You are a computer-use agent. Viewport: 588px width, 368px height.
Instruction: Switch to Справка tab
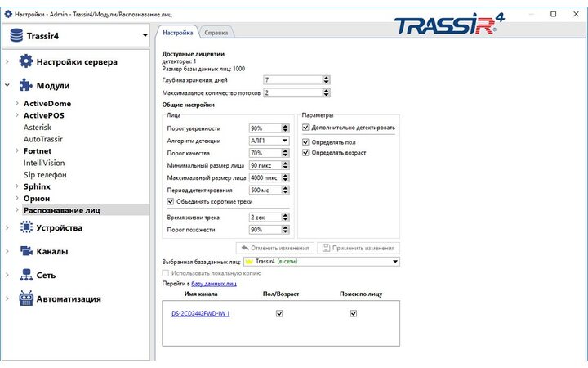click(216, 33)
